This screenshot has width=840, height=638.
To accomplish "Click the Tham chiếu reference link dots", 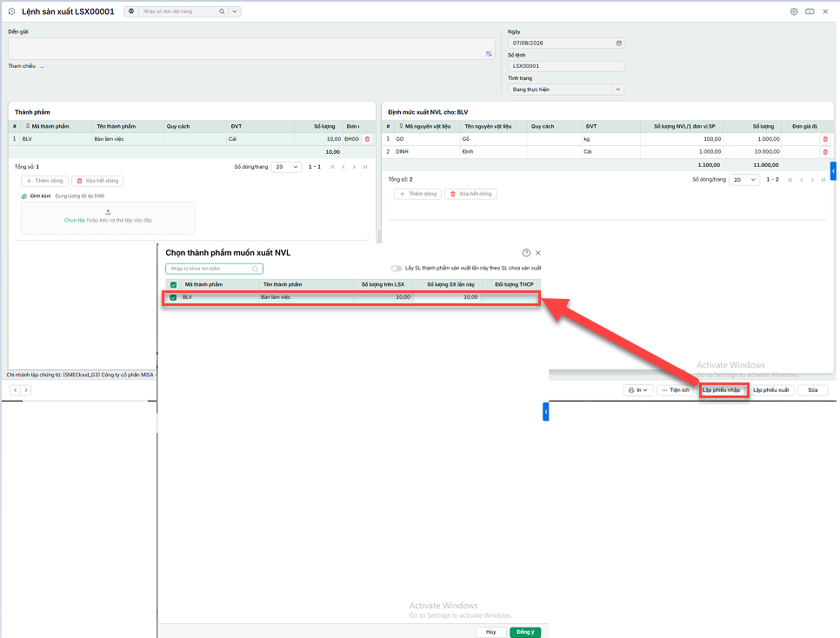I will click(x=43, y=66).
